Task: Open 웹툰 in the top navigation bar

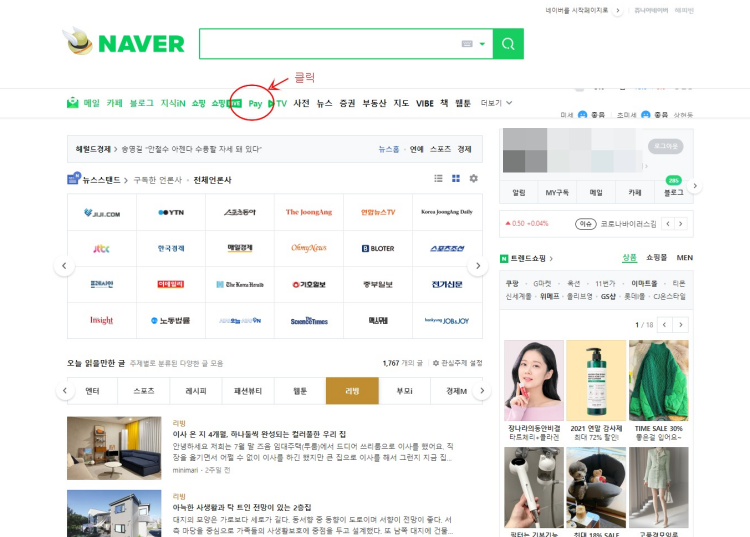Action: [x=463, y=103]
